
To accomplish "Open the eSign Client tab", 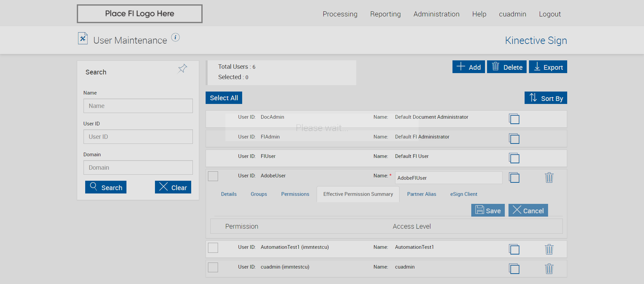I will coord(464,194).
